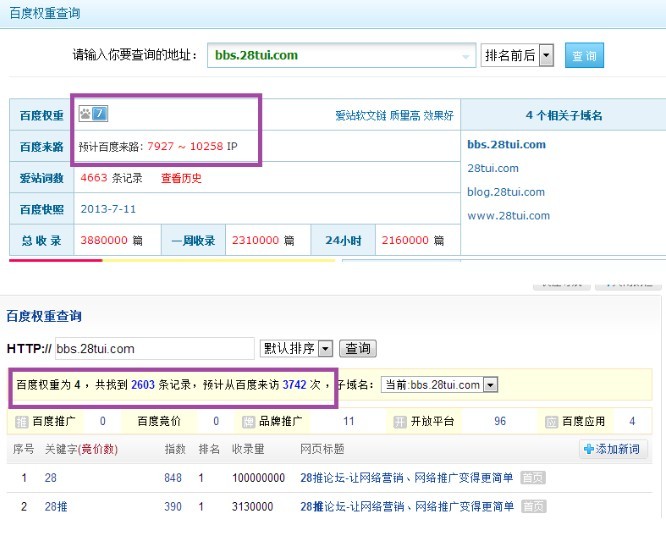Expand the address history dropdown arrow
The image size is (666, 542).
click(x=466, y=56)
